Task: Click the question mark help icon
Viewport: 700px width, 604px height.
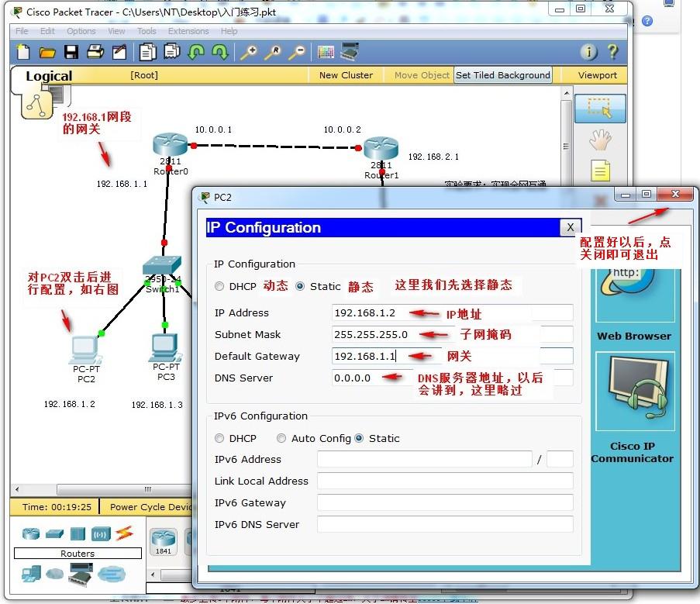Action: (613, 52)
